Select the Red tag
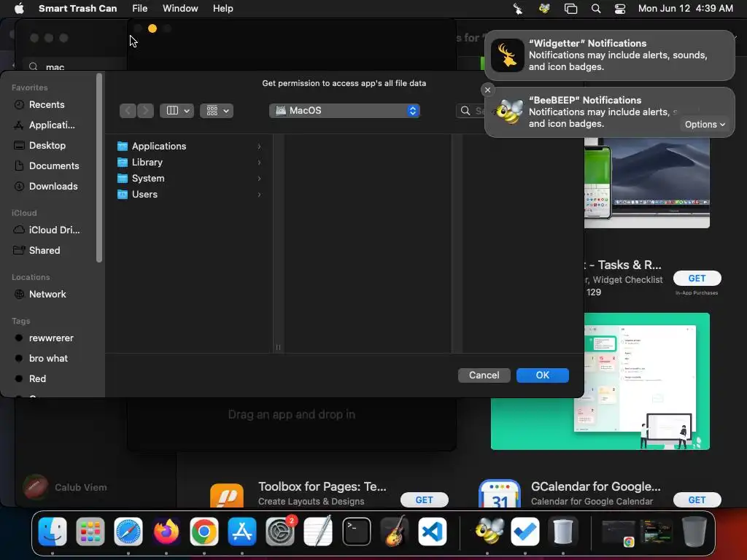Image resolution: width=747 pixels, height=560 pixels. pos(37,379)
